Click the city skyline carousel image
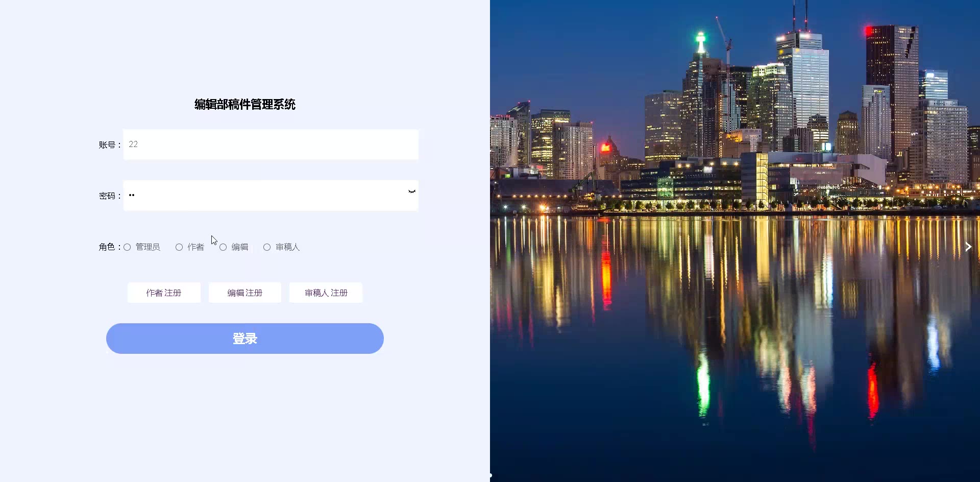The image size is (980, 482). [x=735, y=241]
